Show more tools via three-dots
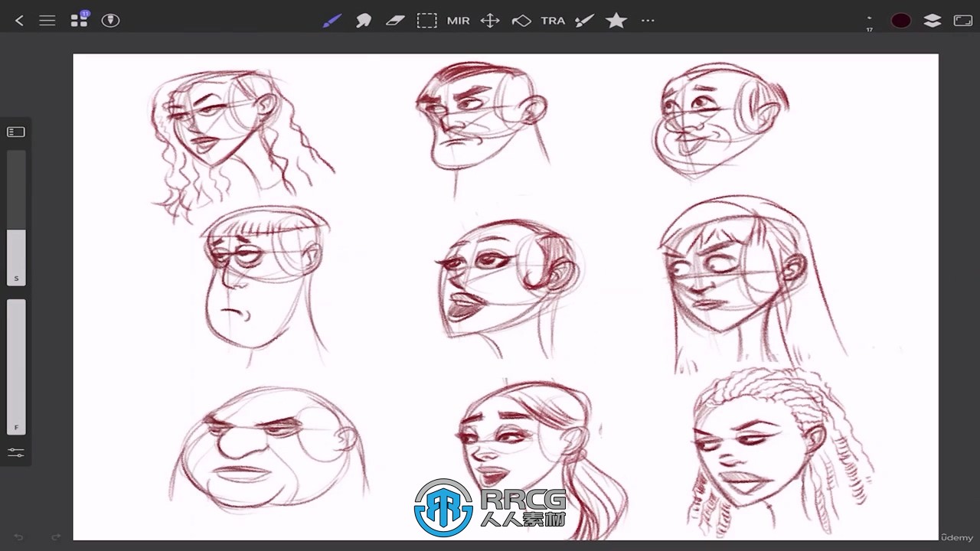This screenshot has height=551, width=980. [648, 21]
